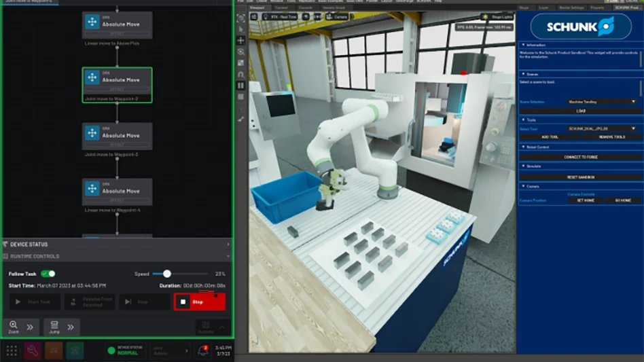Image resolution: width=644 pixels, height=362 pixels.
Task: Click the red Stop task button
Action: click(x=199, y=302)
